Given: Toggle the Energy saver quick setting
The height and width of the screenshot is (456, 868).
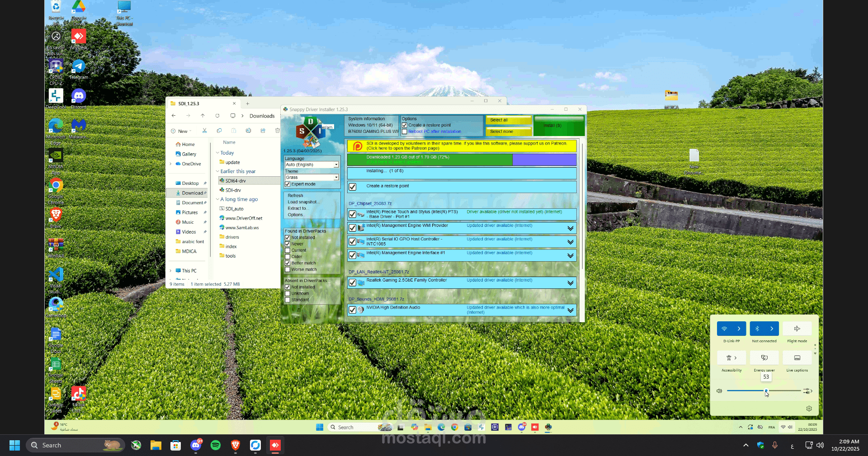Looking at the screenshot, I should click(764, 357).
